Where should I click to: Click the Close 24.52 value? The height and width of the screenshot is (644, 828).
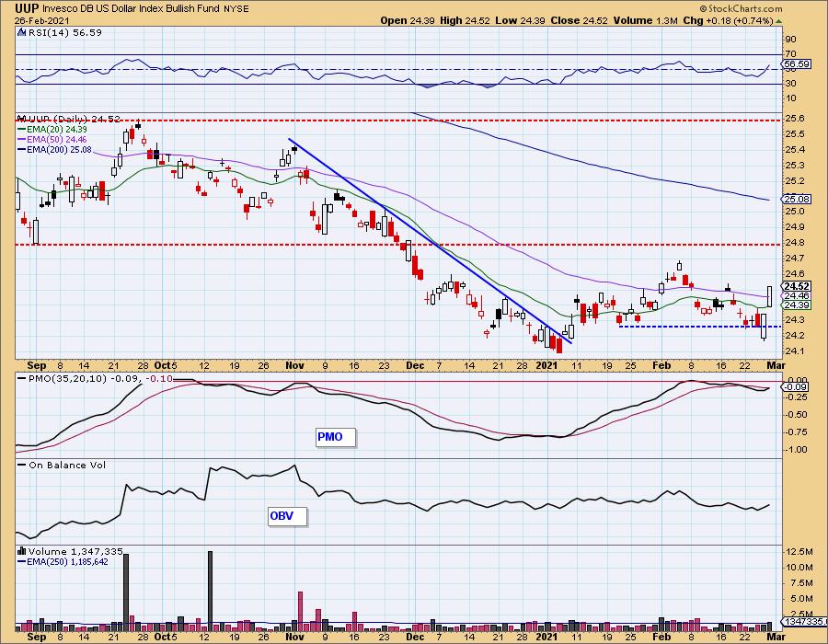tap(580, 20)
